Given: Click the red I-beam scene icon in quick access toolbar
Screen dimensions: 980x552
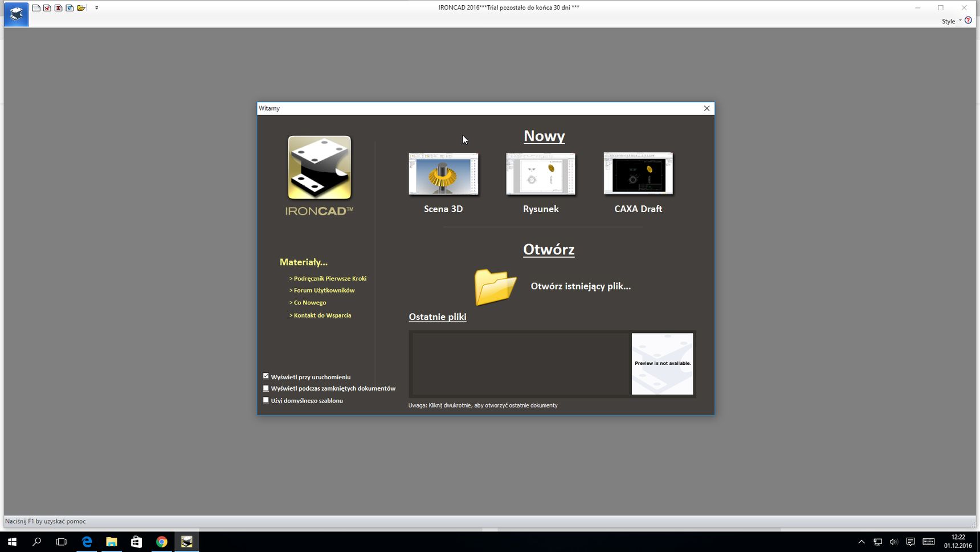Looking at the screenshot, I should click(58, 8).
